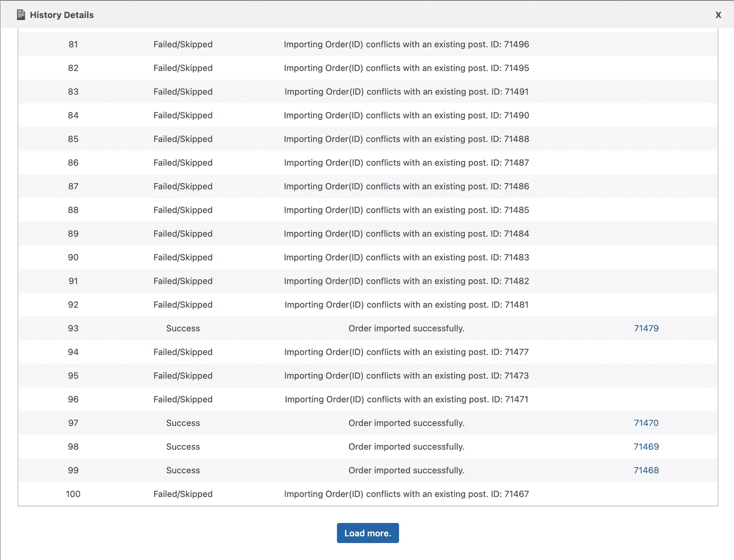Click Failed/Skipped status in row 96
734x560 pixels.
coord(183,399)
